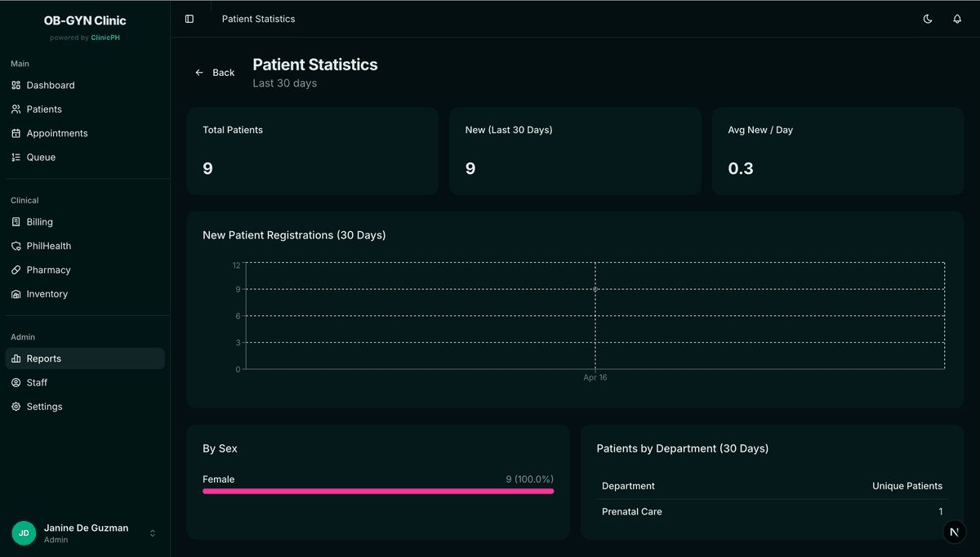Viewport: 980px width, 557px height.
Task: Click the Back button
Action: 215,72
